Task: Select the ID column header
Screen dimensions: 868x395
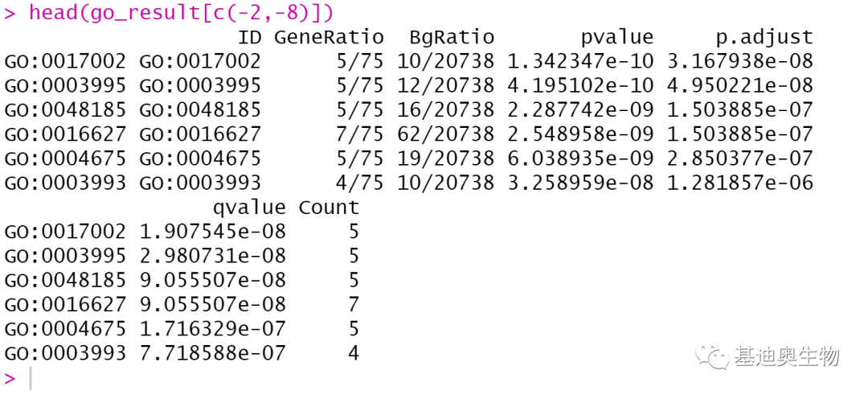Action: (250, 37)
